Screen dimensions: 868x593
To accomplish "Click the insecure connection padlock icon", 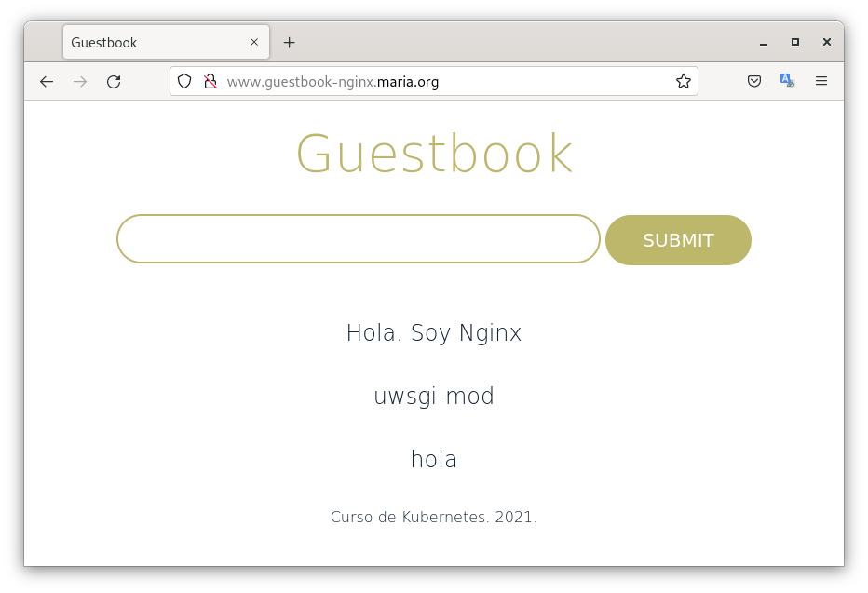I will point(210,82).
